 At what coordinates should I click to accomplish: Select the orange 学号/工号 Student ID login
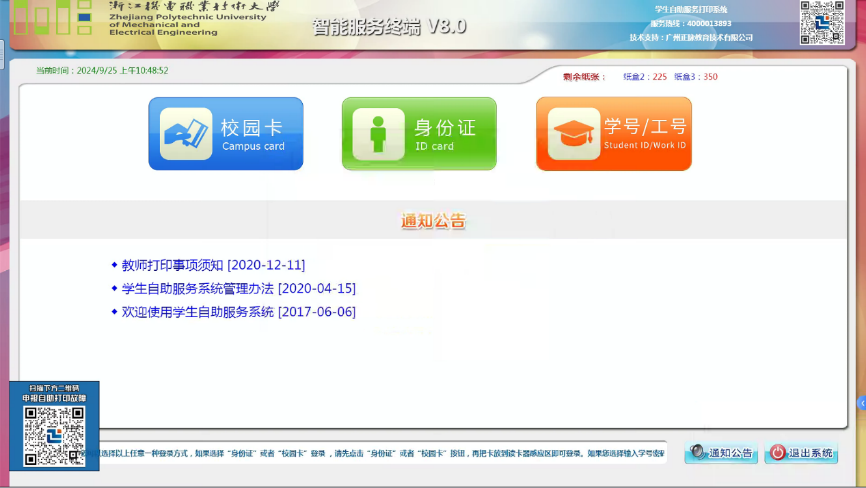613,134
